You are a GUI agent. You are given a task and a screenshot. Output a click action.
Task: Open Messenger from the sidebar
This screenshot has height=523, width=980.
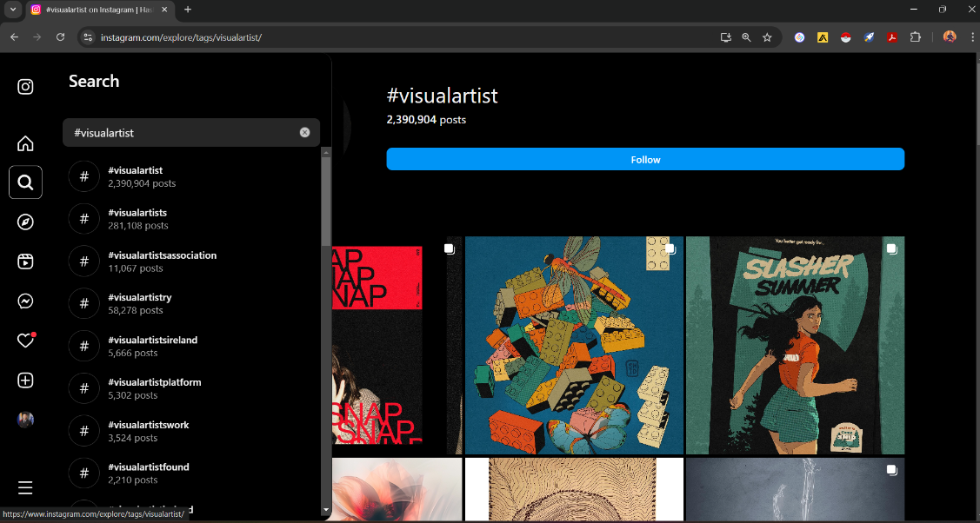click(x=26, y=301)
